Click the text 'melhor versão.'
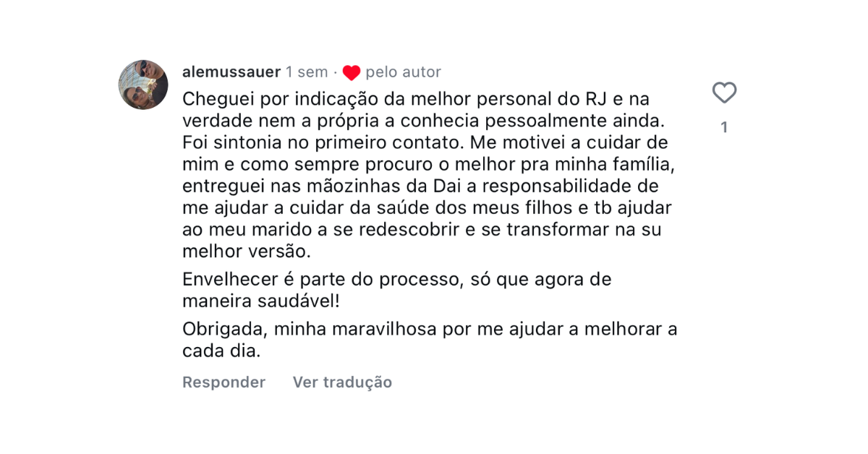This screenshot has height=454, width=868. click(246, 252)
